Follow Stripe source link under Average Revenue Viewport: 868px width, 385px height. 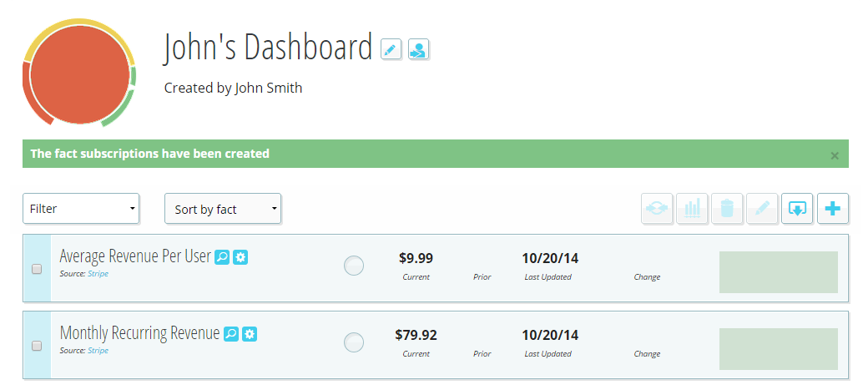click(x=98, y=274)
